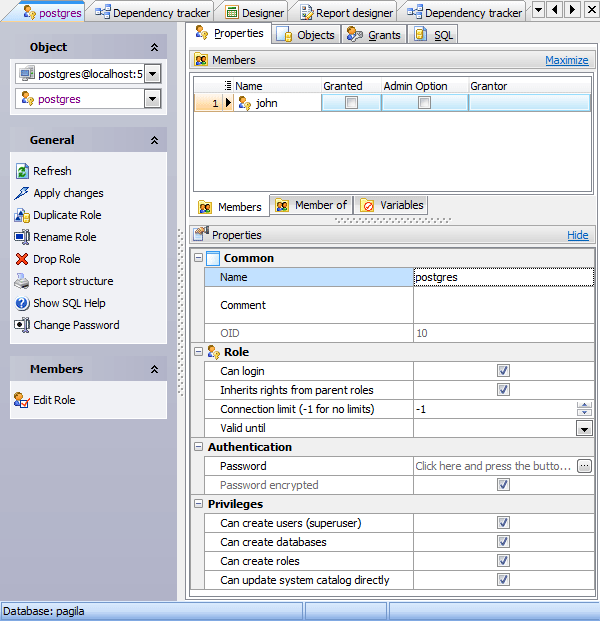Open the postgres@localhost server dropdown

pyautogui.click(x=152, y=73)
